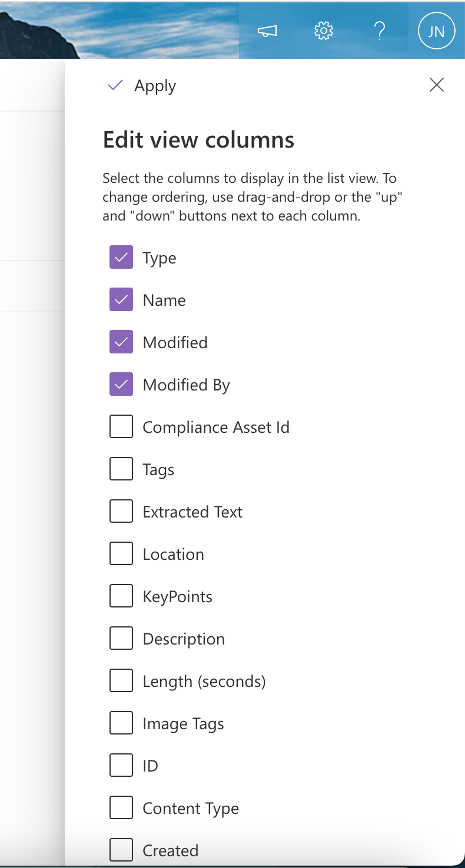
Task: Check the Image Tags column
Action: pyautogui.click(x=121, y=723)
